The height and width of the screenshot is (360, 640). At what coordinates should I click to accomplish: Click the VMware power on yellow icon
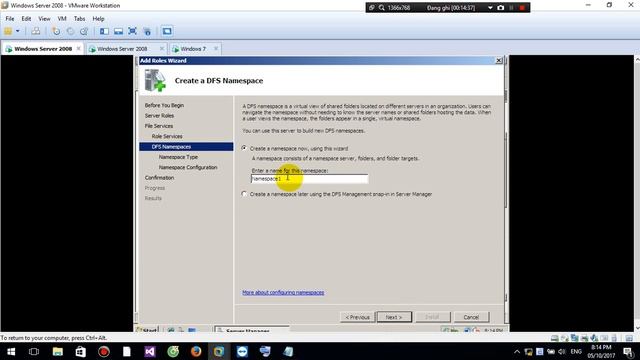click(8, 31)
